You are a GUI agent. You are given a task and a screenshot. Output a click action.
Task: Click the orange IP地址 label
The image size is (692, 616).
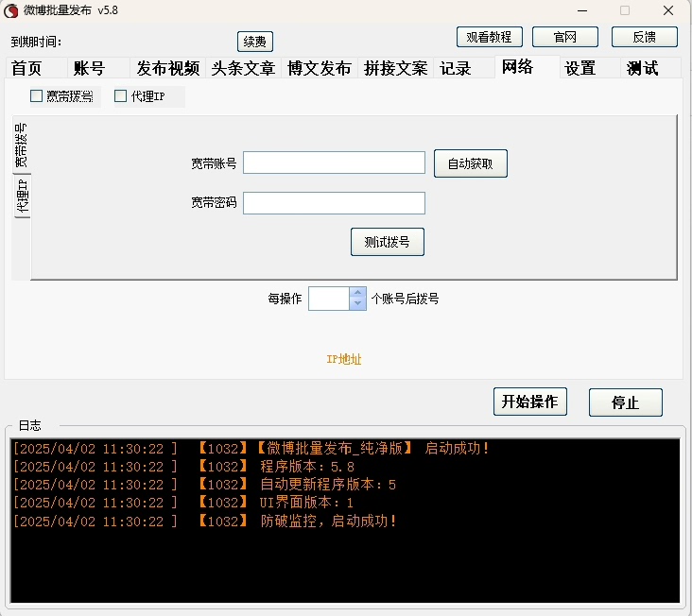pos(344,359)
